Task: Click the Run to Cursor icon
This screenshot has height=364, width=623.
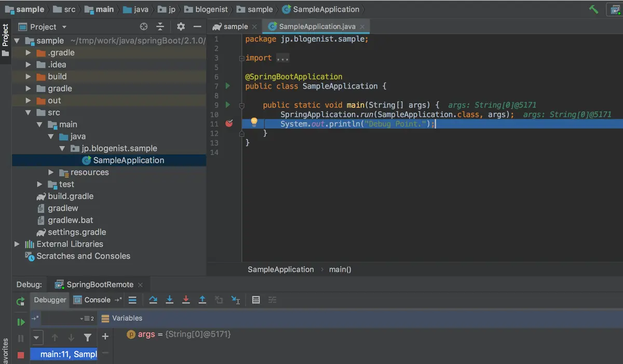Action: [x=236, y=300]
